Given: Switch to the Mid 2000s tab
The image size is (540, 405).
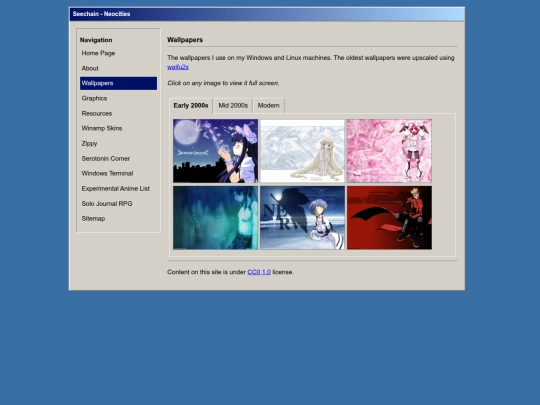Looking at the screenshot, I should 233,106.
